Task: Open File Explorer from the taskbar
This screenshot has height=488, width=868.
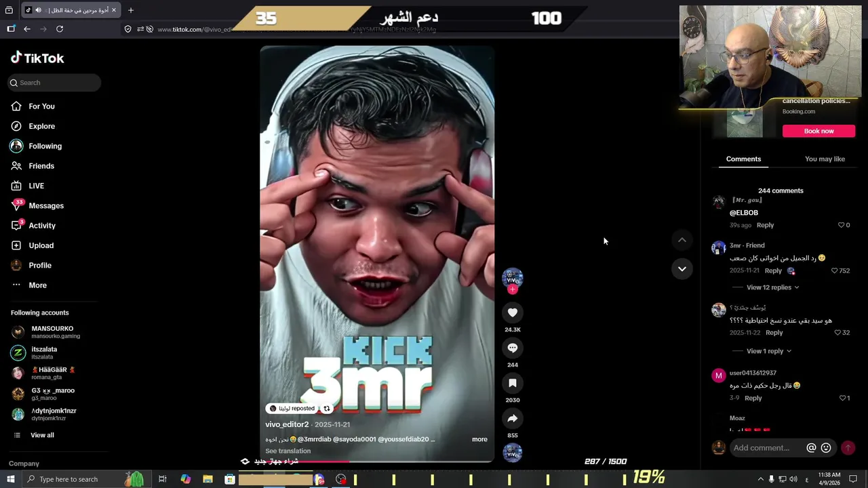Action: coord(208,479)
